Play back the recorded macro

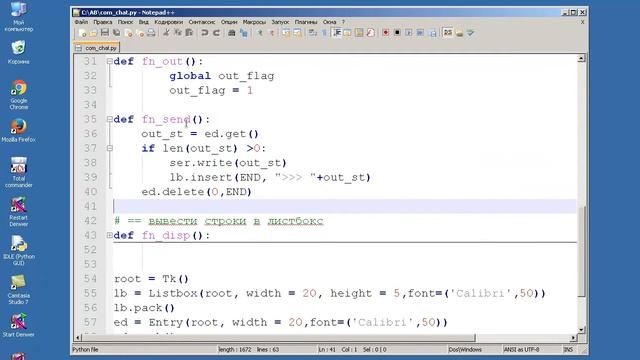(x=409, y=33)
